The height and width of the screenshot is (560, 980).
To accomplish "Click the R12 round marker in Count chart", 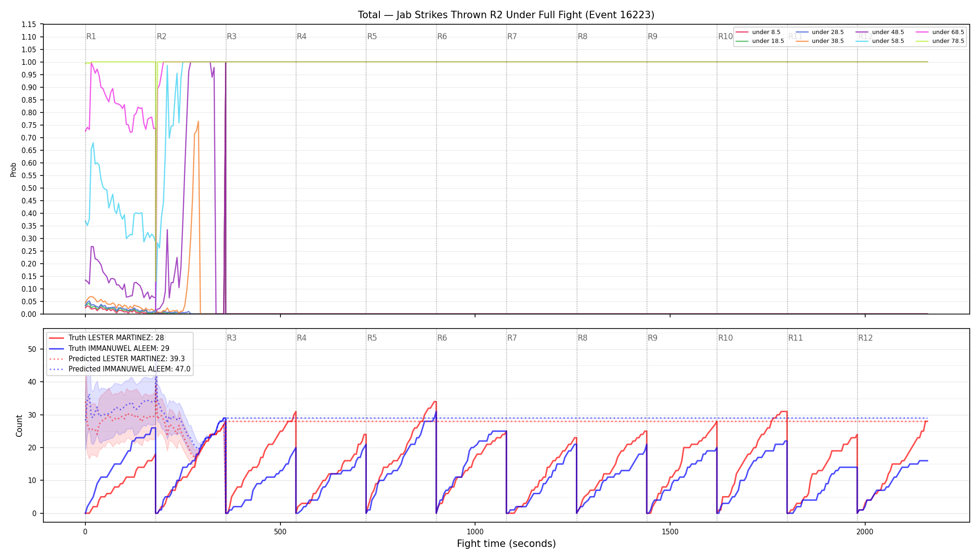I will tap(866, 338).
